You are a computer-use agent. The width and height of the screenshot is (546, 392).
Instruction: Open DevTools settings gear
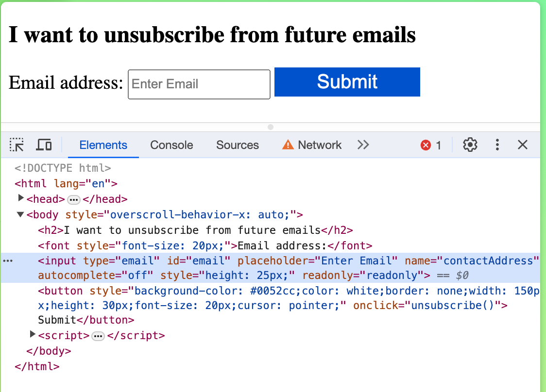(470, 145)
